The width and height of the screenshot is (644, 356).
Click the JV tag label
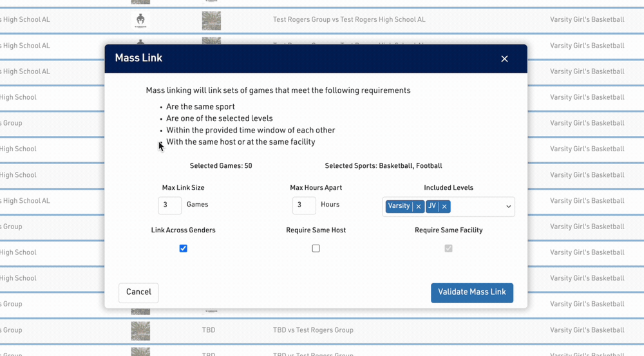(432, 206)
